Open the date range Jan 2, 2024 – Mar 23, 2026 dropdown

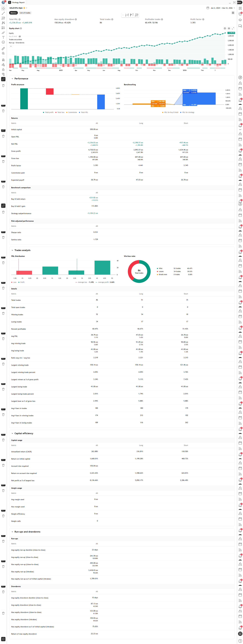pyautogui.click(x=222, y=8)
